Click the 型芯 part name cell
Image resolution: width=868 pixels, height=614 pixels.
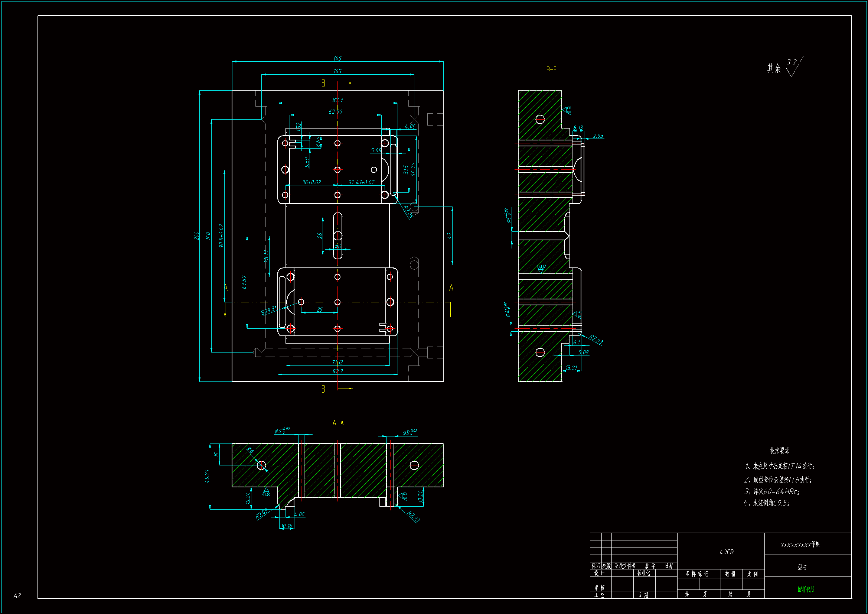[802, 567]
